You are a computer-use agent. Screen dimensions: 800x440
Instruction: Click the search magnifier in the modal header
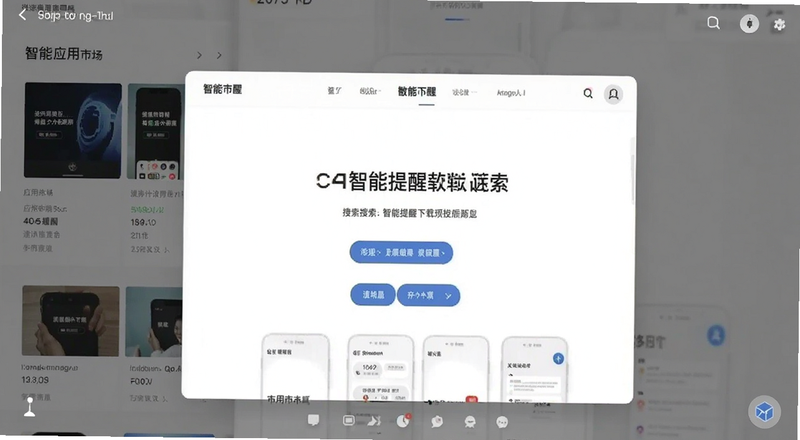pyautogui.click(x=588, y=93)
